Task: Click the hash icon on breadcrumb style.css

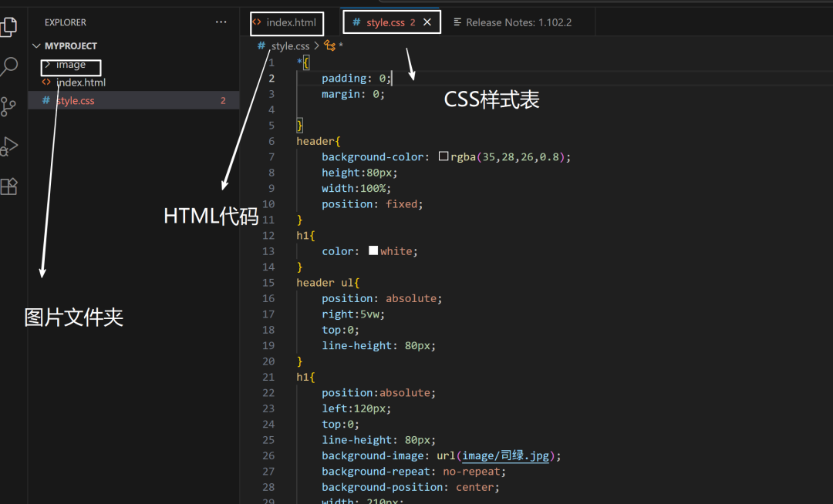Action: tap(262, 46)
